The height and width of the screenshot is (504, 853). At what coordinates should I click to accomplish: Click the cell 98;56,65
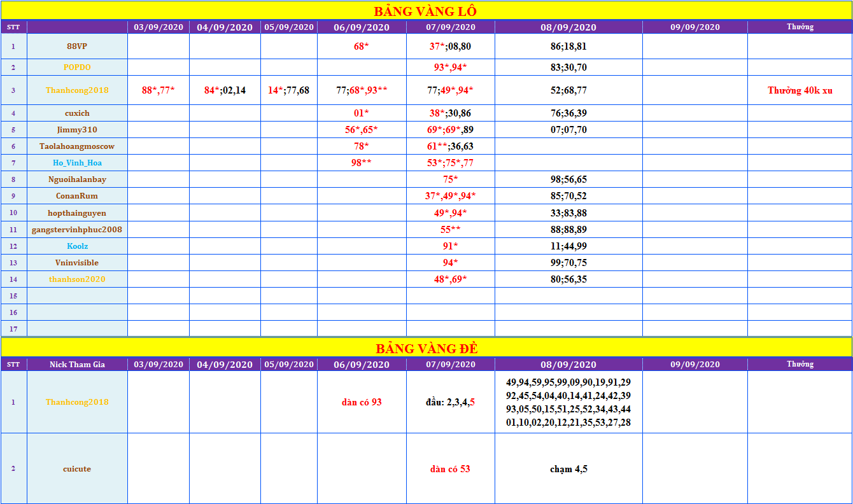point(568,179)
